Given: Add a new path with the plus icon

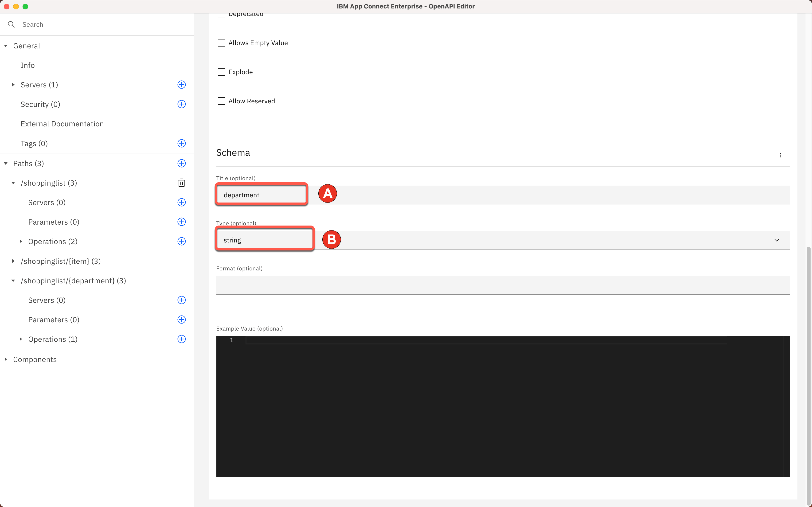Looking at the screenshot, I should tap(181, 163).
